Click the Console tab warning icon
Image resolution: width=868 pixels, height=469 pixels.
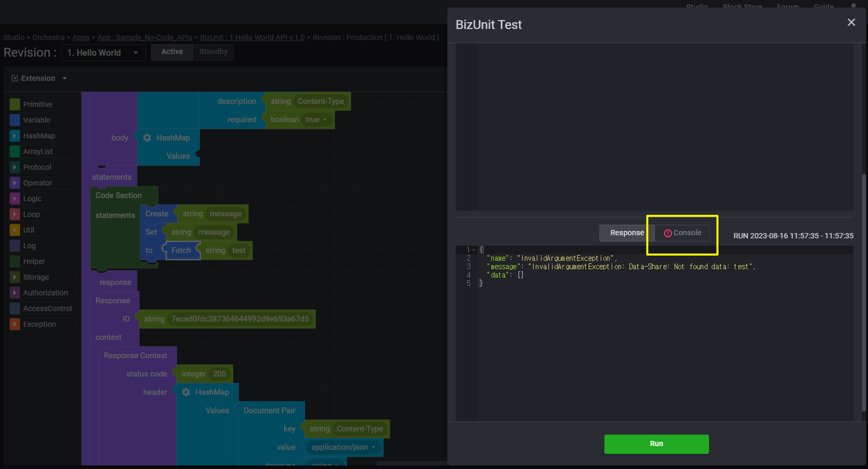coord(667,233)
